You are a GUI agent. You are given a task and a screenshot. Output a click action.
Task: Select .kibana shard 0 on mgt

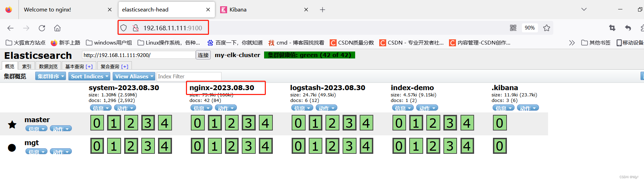[500, 146]
